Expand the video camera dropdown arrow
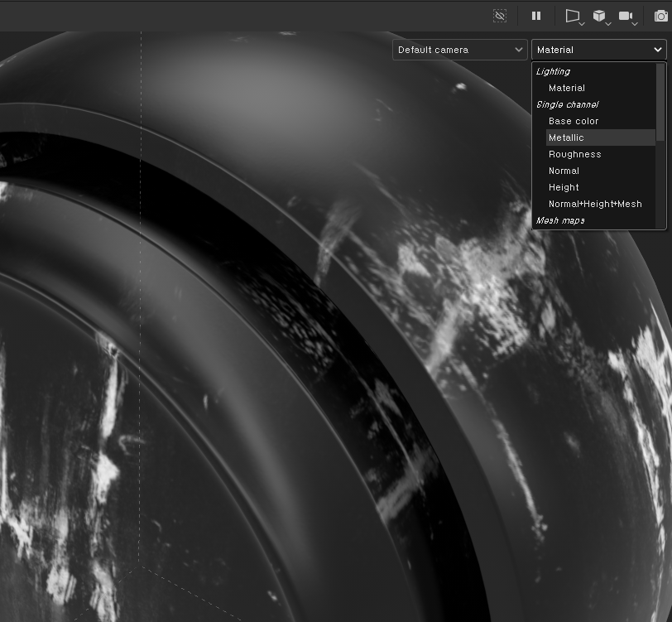The image size is (672, 622). tap(635, 24)
